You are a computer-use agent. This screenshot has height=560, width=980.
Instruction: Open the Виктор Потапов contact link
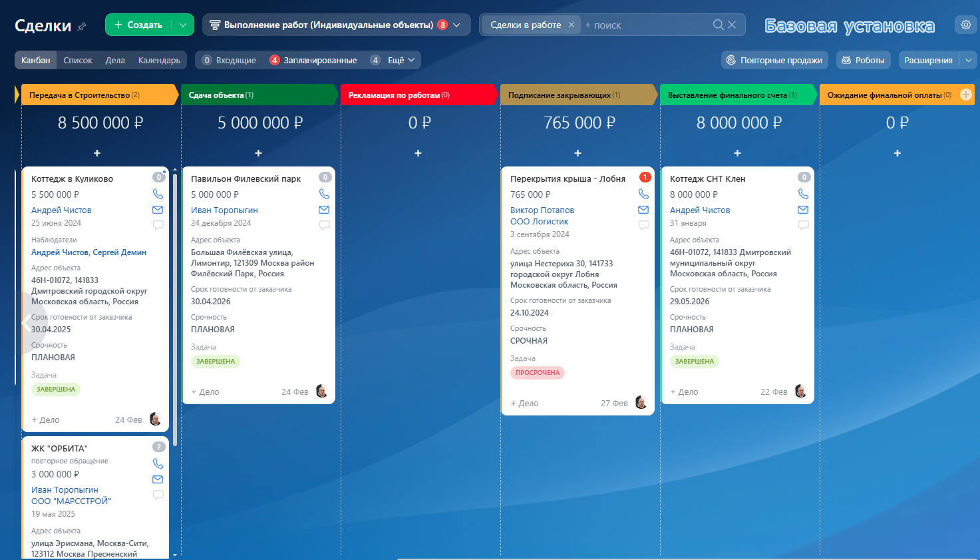(542, 210)
